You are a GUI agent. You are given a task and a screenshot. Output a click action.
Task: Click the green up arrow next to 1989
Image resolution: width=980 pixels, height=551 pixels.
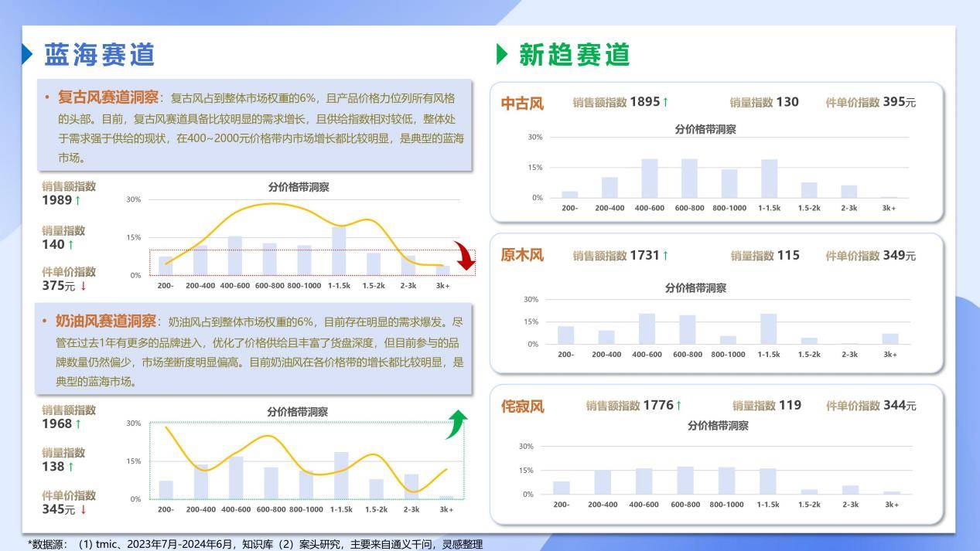[x=77, y=200]
